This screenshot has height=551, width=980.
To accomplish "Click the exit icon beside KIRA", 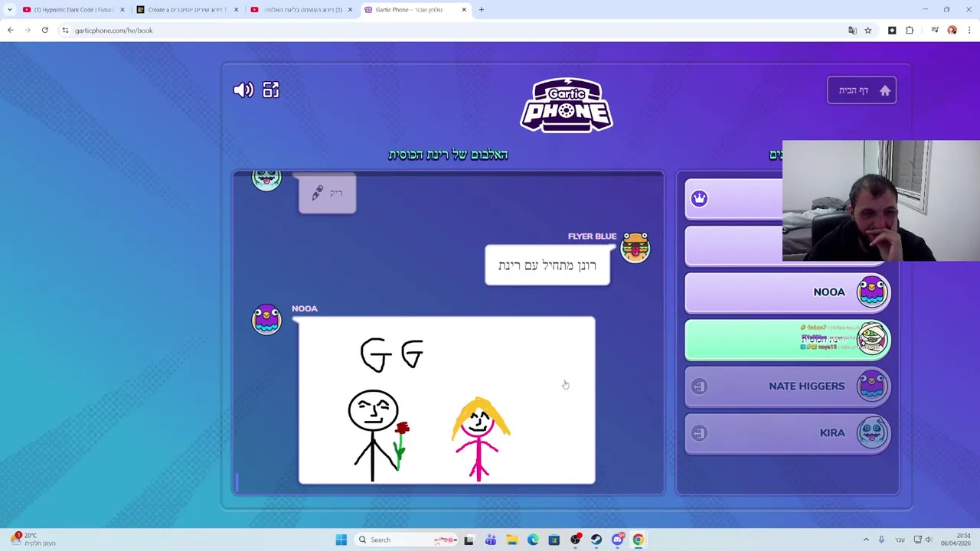I will 699,433.
